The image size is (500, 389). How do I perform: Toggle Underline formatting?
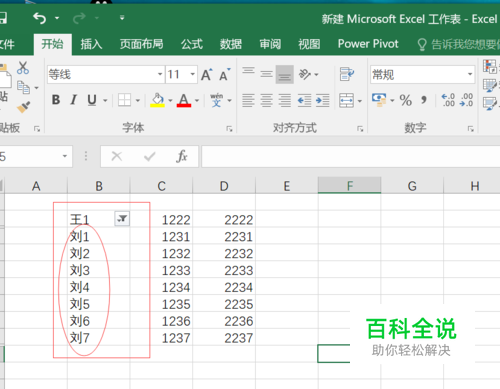92,100
